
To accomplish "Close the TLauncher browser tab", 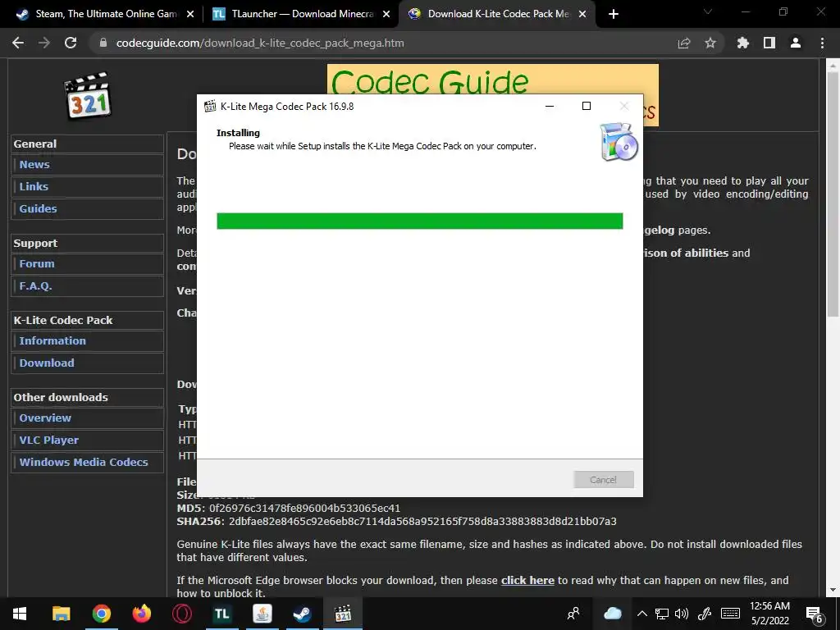I will 386,14.
